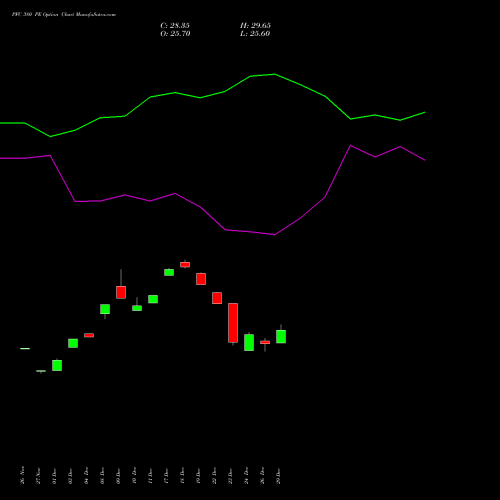Screen dimensions: 500x500
Task: Click the green upper indicator line at its peak
Action: click(274, 74)
